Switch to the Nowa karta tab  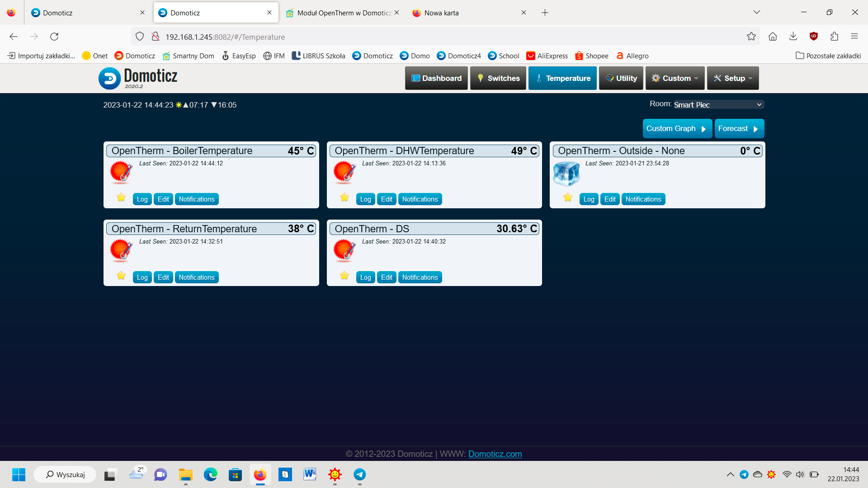click(469, 13)
